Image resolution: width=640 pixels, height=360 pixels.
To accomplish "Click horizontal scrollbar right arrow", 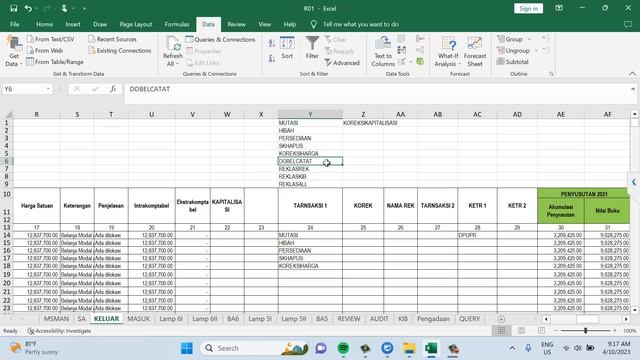I will (626, 319).
